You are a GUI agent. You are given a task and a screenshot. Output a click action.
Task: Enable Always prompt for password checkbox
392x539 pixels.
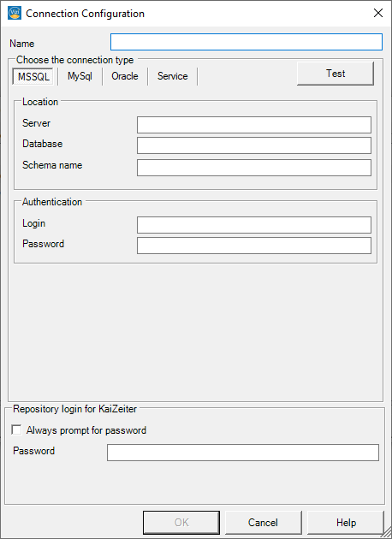pos(16,430)
